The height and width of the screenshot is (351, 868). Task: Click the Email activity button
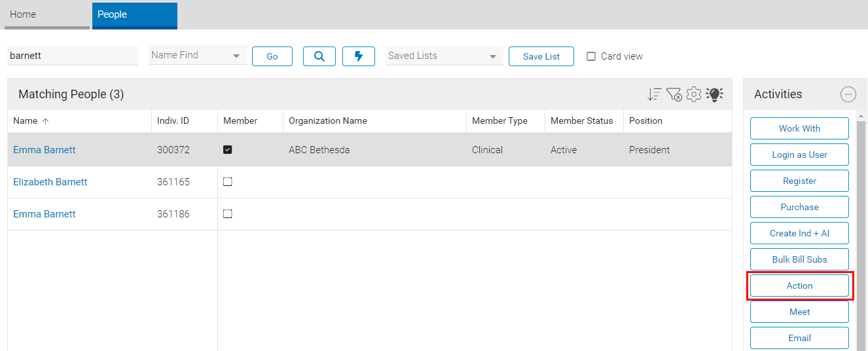tap(799, 338)
